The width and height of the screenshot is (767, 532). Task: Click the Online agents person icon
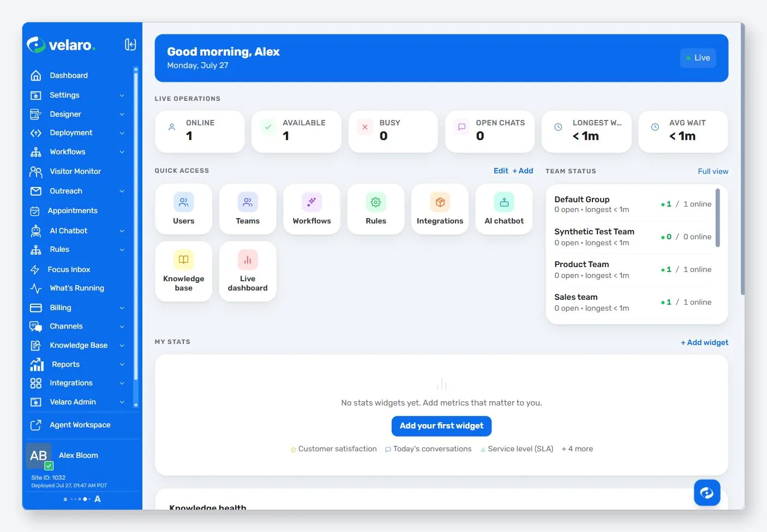[172, 127]
